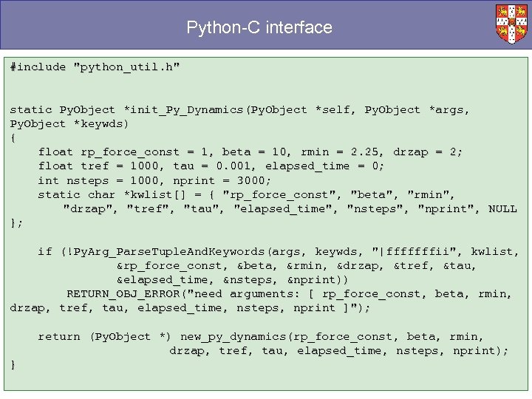Click the #include "python_util.h" line
This screenshot has width=532, height=399.
(95, 67)
